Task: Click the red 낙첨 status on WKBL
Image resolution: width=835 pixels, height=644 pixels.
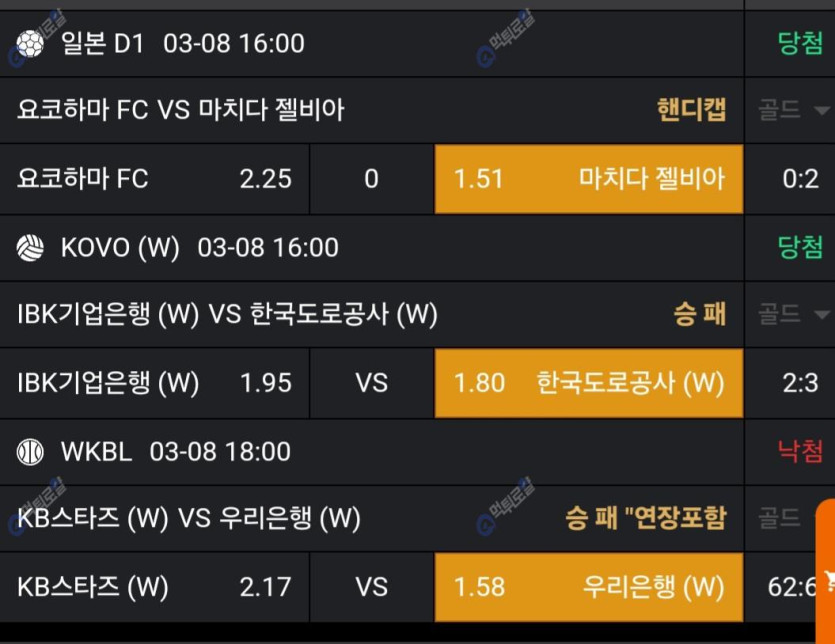Action: (800, 452)
